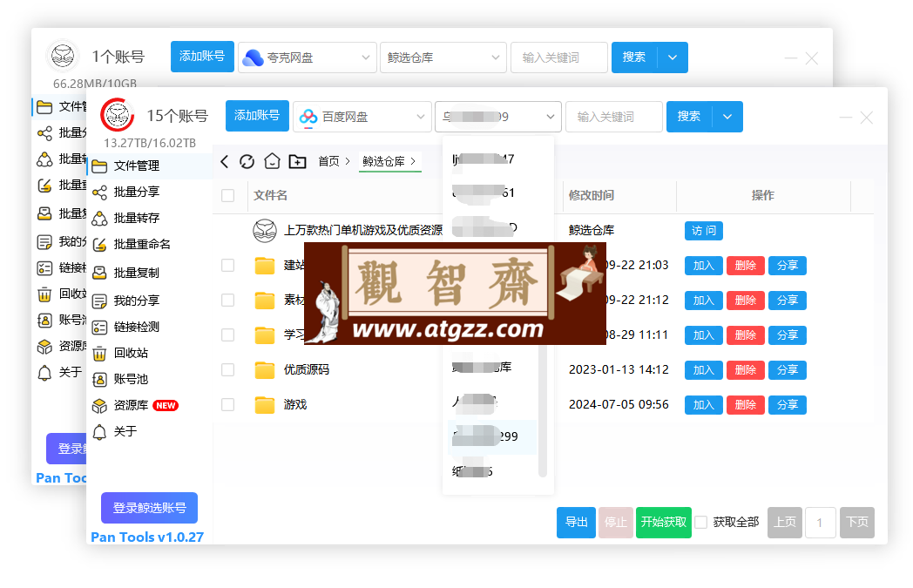This screenshot has width=913, height=588.
Task: Choose the account option ending in 47
Action: click(x=492, y=159)
